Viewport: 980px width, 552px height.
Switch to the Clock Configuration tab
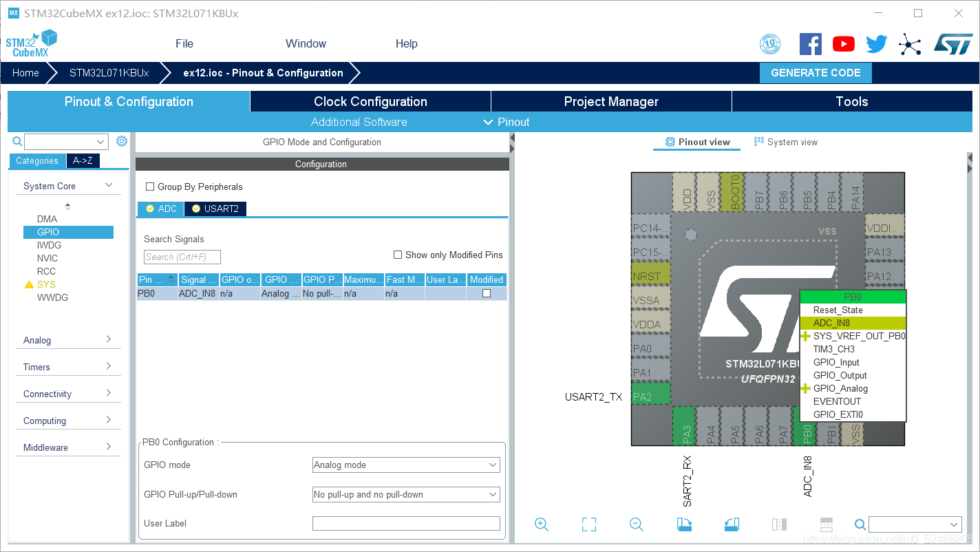tap(370, 101)
